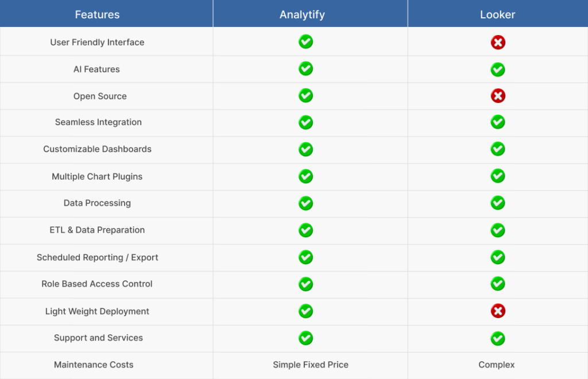Click the Complex maintenance cost cell
The image size is (588, 379).
(x=497, y=365)
